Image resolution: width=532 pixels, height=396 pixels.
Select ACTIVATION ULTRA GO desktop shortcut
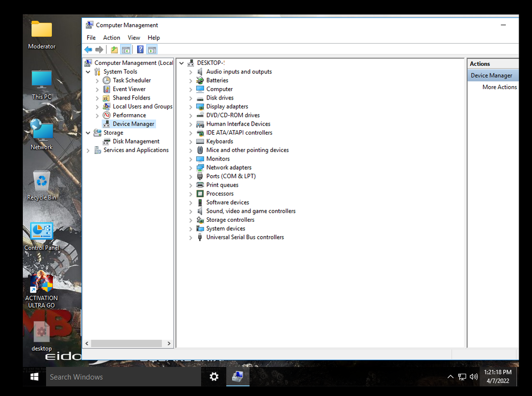point(42,290)
